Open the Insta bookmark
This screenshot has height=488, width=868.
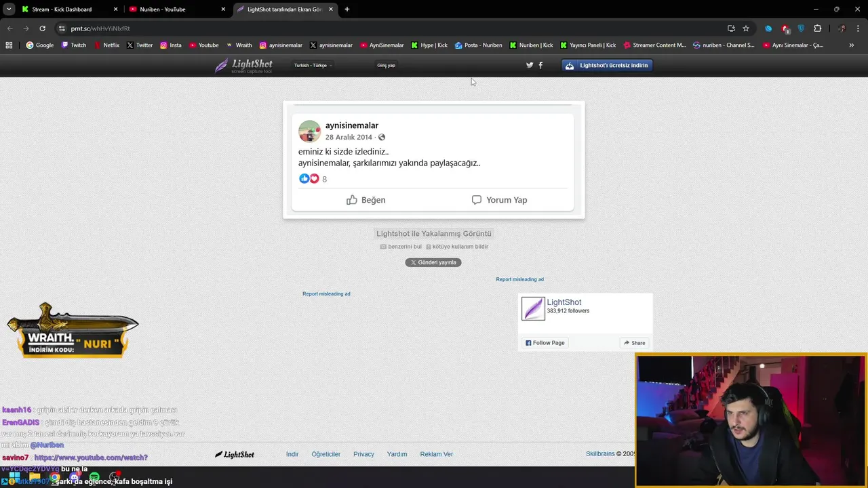tap(171, 45)
